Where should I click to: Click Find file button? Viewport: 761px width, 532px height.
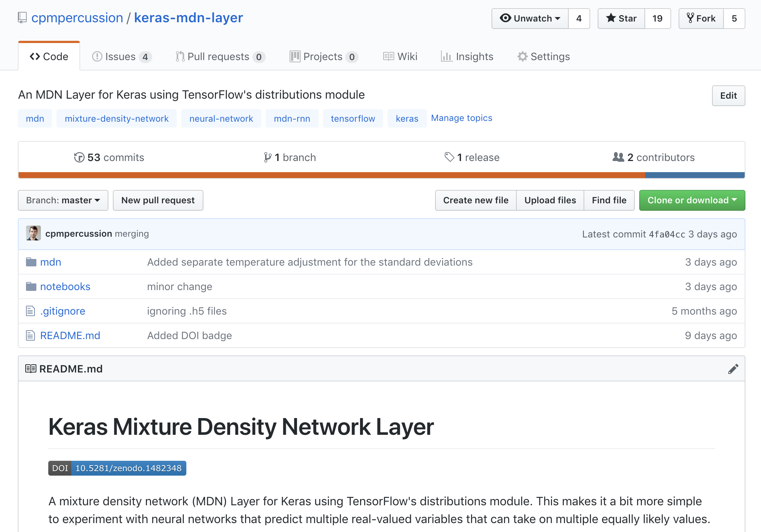609,200
